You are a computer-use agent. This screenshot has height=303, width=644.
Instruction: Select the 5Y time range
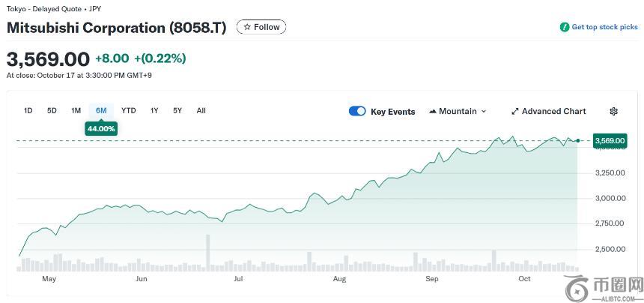coord(177,111)
